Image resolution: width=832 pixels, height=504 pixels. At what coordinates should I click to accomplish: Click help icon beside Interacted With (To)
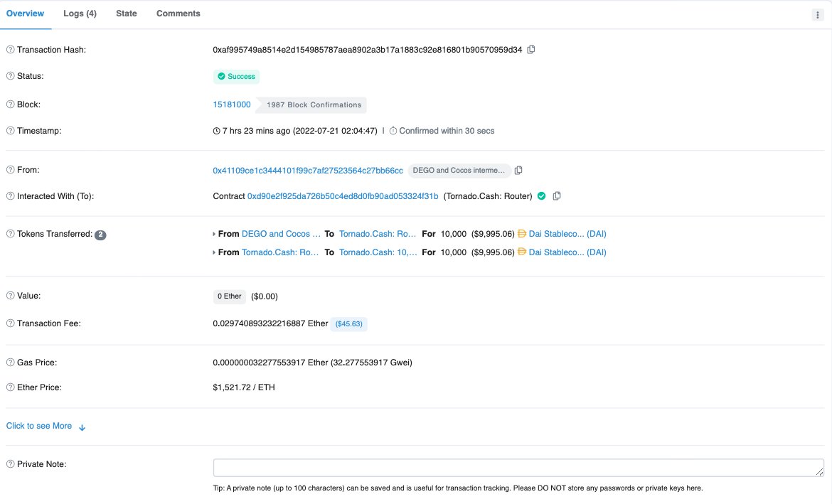[10, 195]
